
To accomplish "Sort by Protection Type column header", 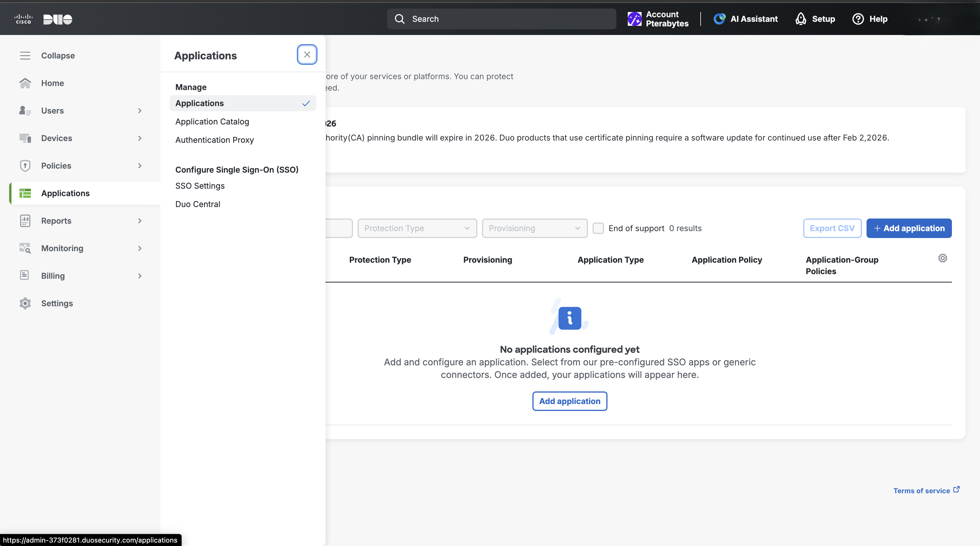I will (380, 260).
